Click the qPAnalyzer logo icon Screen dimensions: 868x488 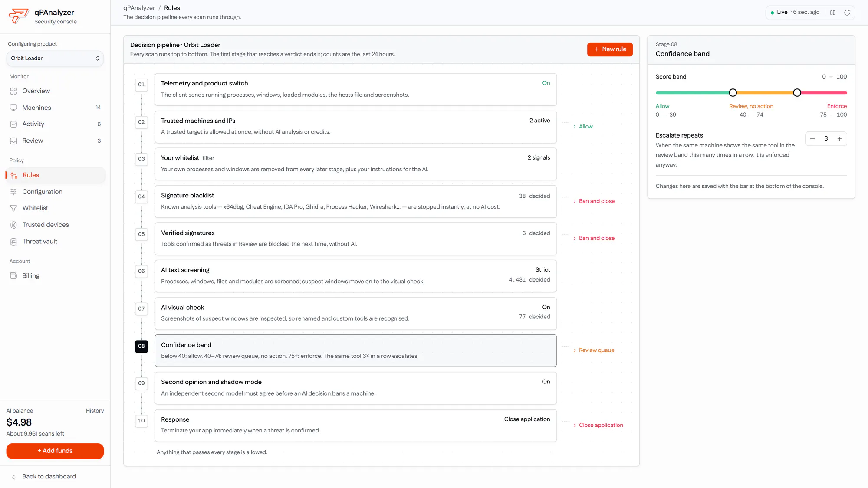(18, 16)
